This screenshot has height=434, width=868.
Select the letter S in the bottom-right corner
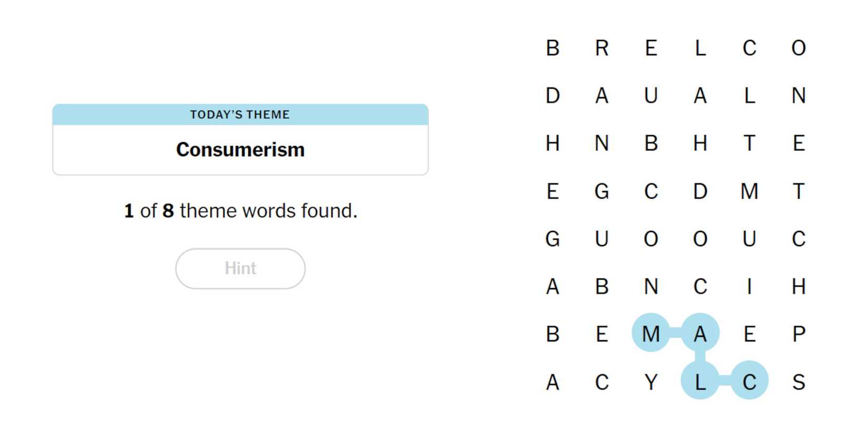pos(799,381)
